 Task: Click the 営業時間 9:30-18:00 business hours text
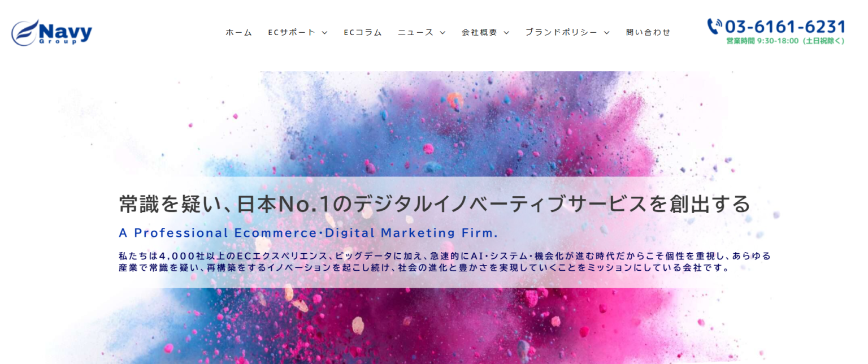pos(785,41)
